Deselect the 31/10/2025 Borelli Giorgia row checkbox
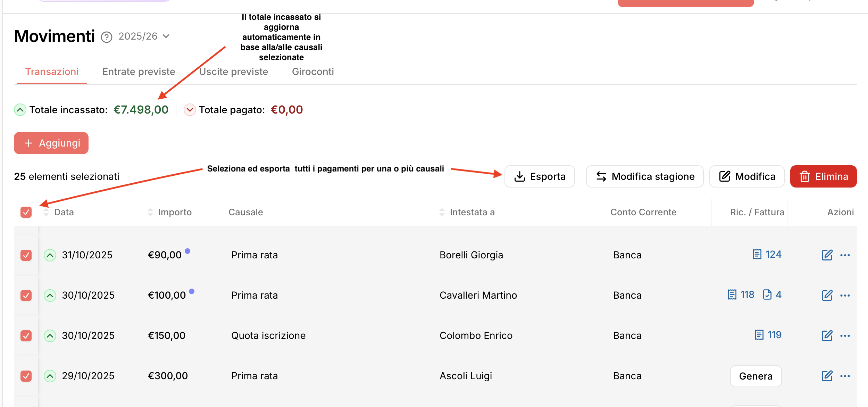868x407 pixels. tap(26, 255)
